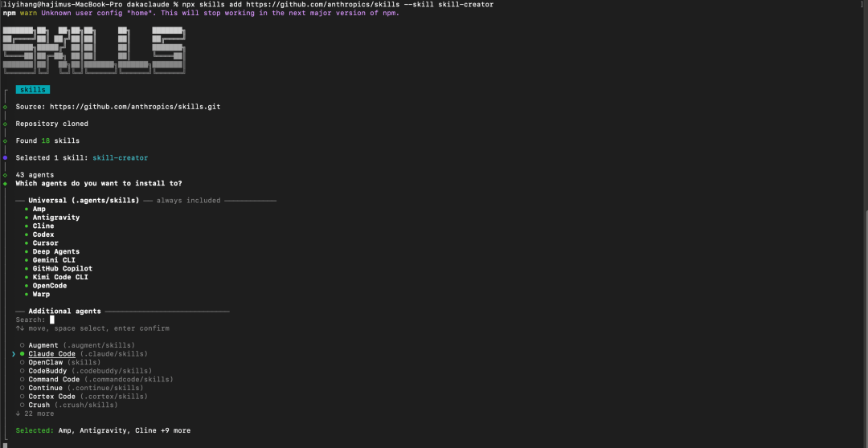Click the 'skill-creator' selected skill name

pyautogui.click(x=120, y=158)
